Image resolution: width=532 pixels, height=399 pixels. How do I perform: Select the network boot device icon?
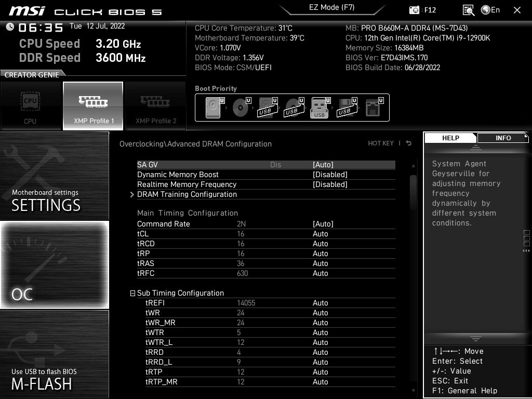click(x=374, y=108)
